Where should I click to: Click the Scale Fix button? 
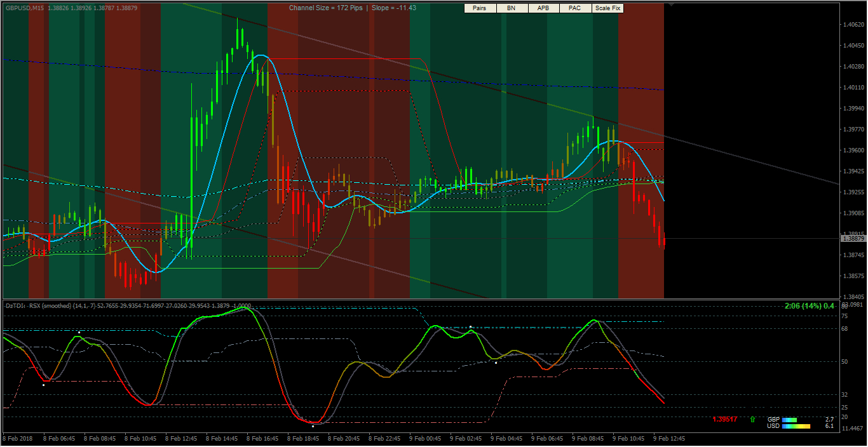pyautogui.click(x=607, y=8)
